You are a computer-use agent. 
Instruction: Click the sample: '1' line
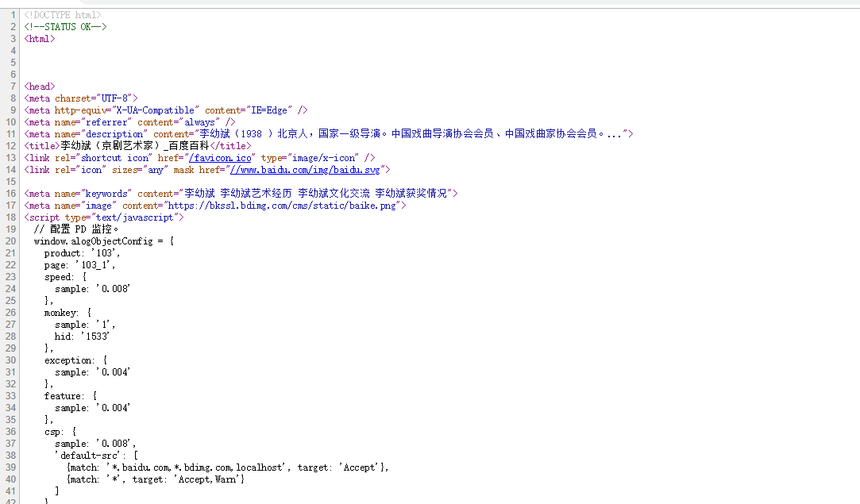pyautogui.click(x=85, y=325)
